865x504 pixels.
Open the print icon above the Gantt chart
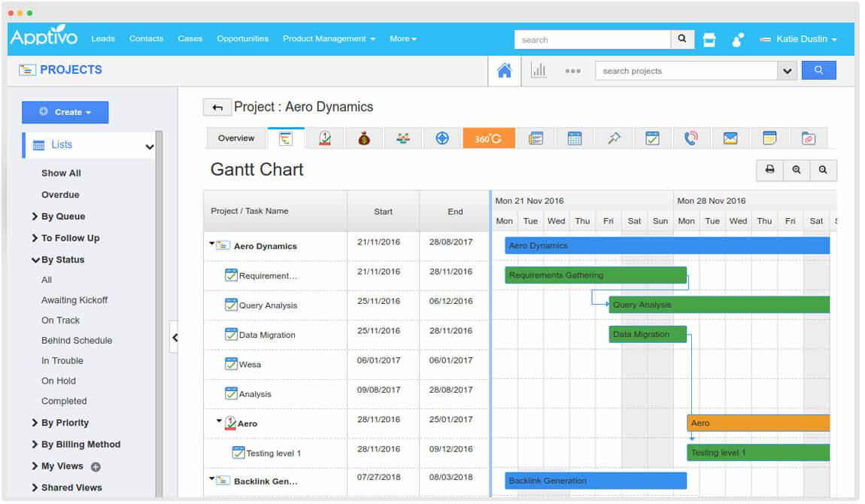[x=769, y=170]
